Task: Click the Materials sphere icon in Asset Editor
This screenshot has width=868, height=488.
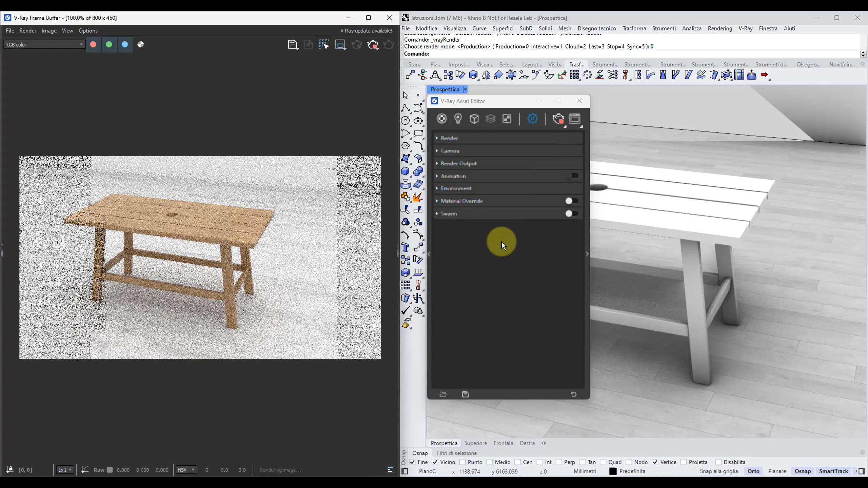Action: tap(441, 119)
